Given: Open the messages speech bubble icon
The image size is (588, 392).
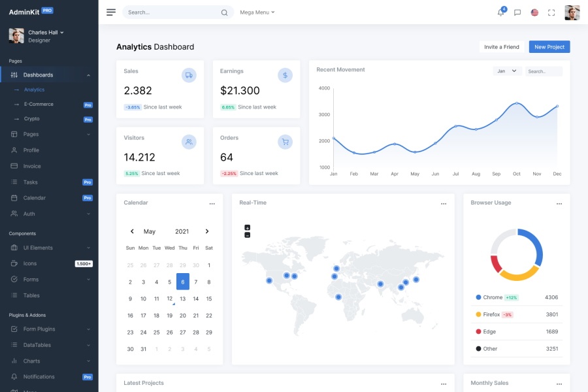Looking at the screenshot, I should [x=517, y=12].
